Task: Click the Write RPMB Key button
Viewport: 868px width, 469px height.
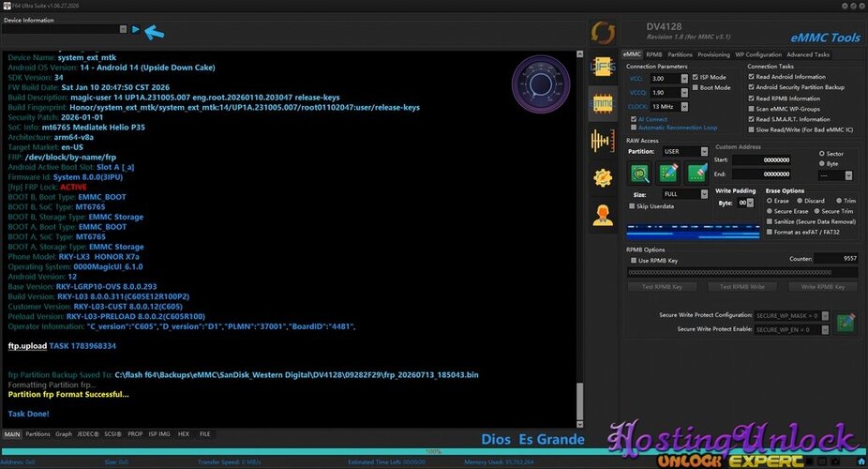Action: [x=822, y=287]
